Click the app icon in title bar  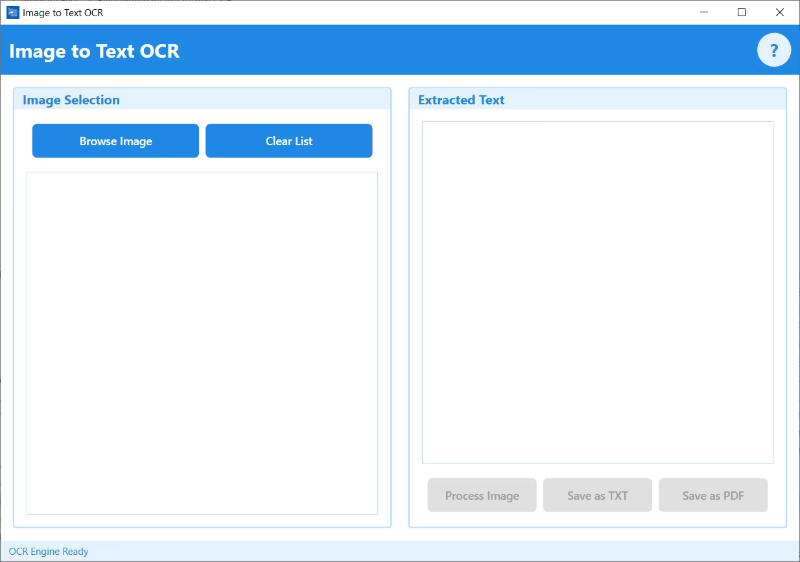[x=13, y=12]
